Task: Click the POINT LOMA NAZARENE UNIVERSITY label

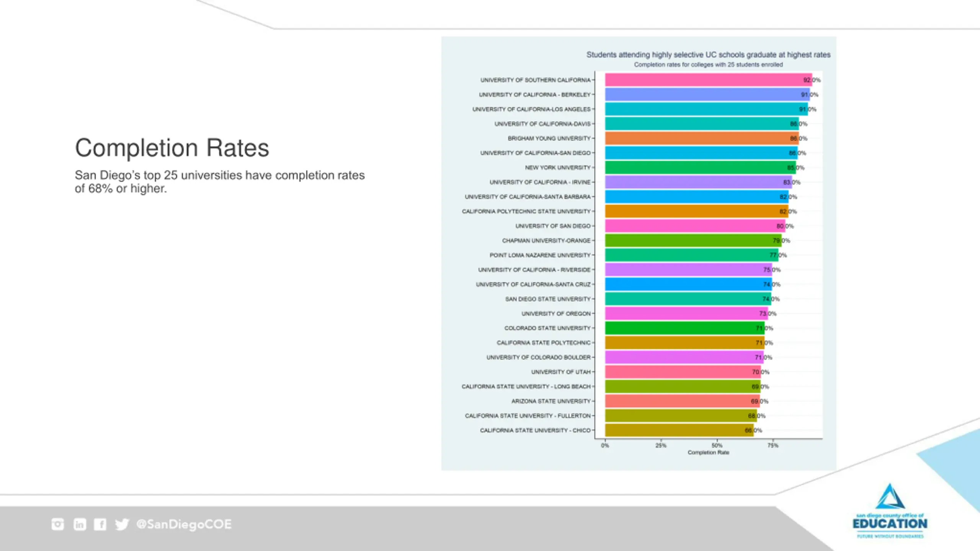Action: click(540, 255)
